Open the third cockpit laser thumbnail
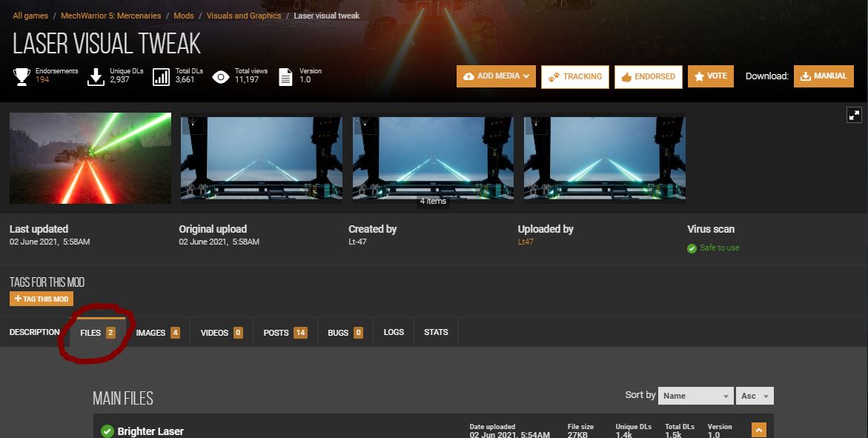This screenshot has width=868, height=438. tap(433, 158)
